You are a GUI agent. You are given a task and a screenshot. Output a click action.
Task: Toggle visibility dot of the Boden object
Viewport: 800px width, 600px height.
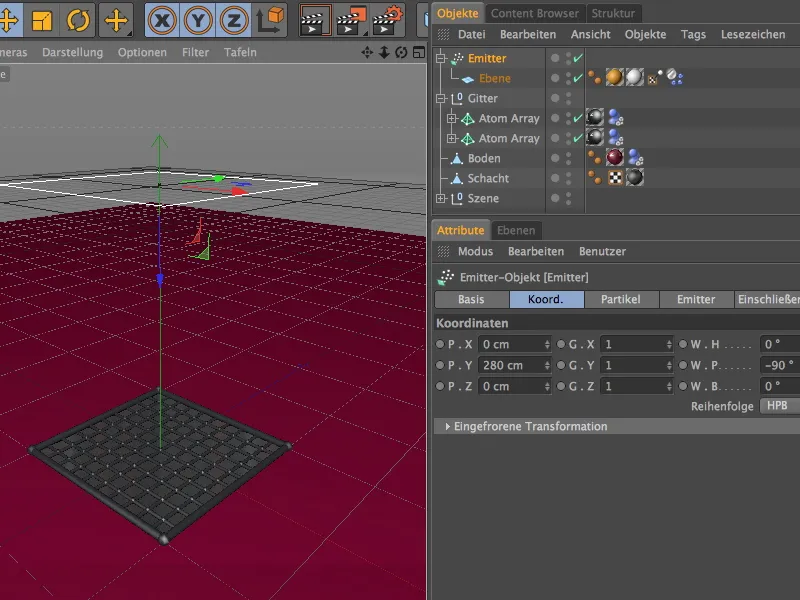click(555, 158)
